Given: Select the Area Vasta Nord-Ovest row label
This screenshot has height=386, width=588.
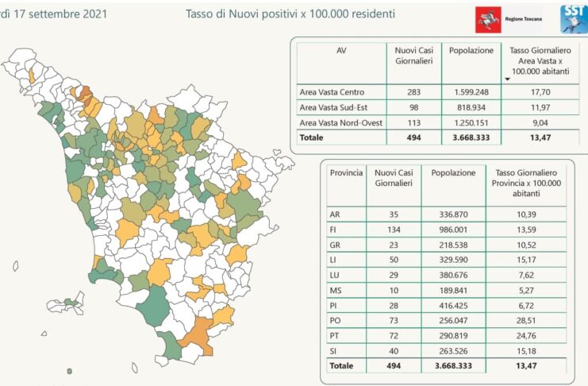Looking at the screenshot, I should click(341, 123).
